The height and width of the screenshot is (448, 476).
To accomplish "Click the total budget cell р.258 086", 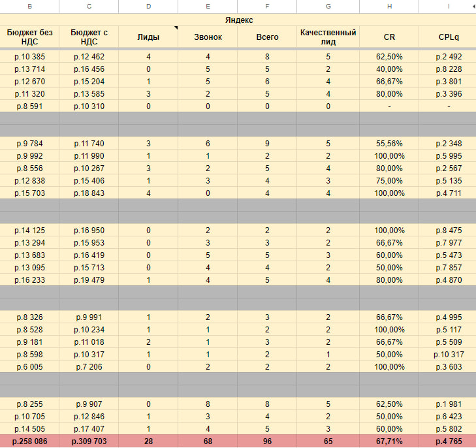I will pos(29,441).
